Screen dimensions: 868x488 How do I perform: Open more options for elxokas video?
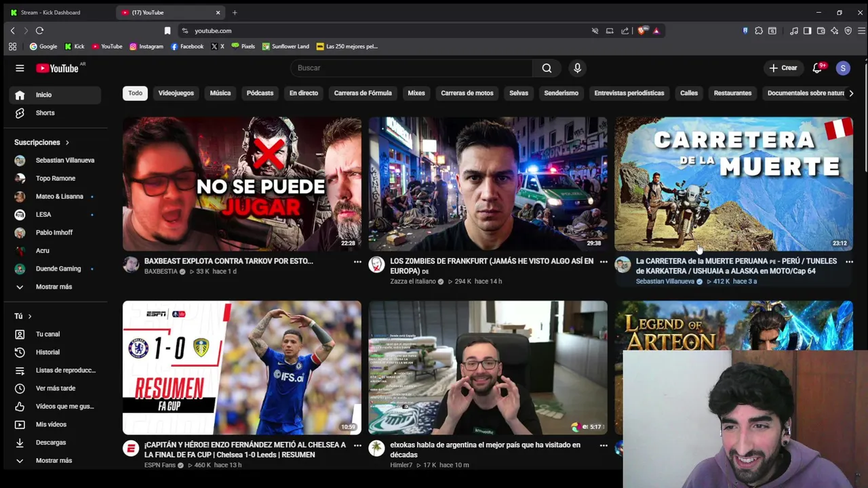coord(604,445)
